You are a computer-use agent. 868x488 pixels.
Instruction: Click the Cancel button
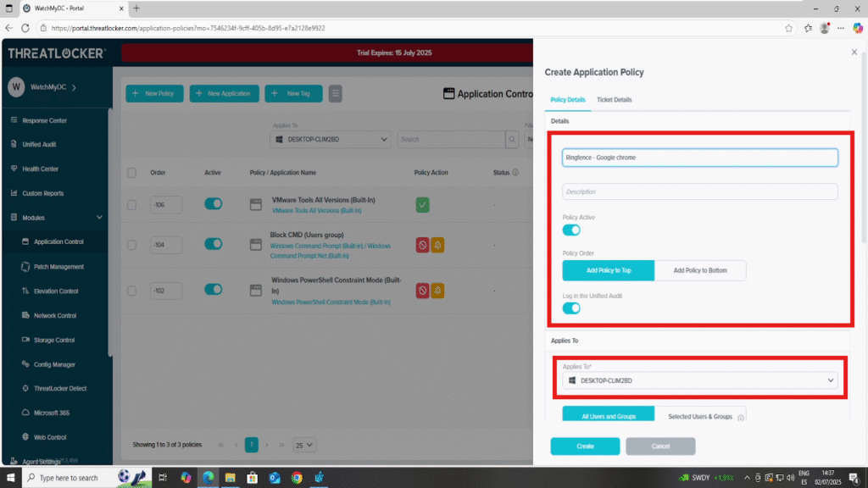pyautogui.click(x=660, y=446)
